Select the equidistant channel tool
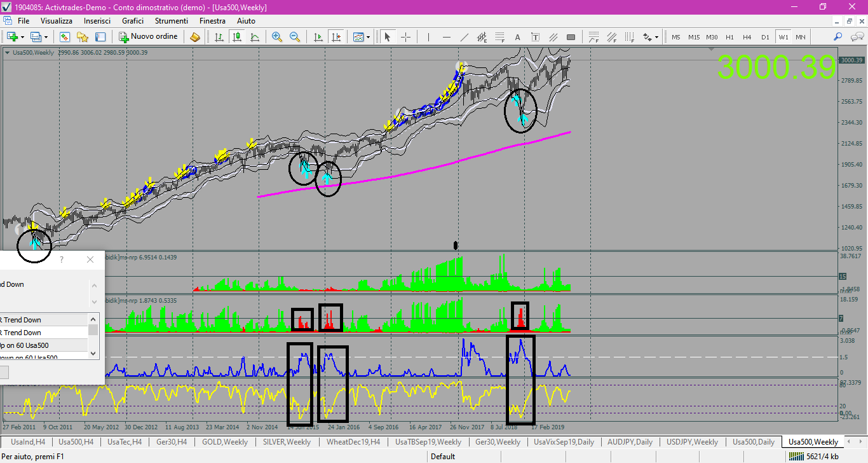 (x=482, y=37)
